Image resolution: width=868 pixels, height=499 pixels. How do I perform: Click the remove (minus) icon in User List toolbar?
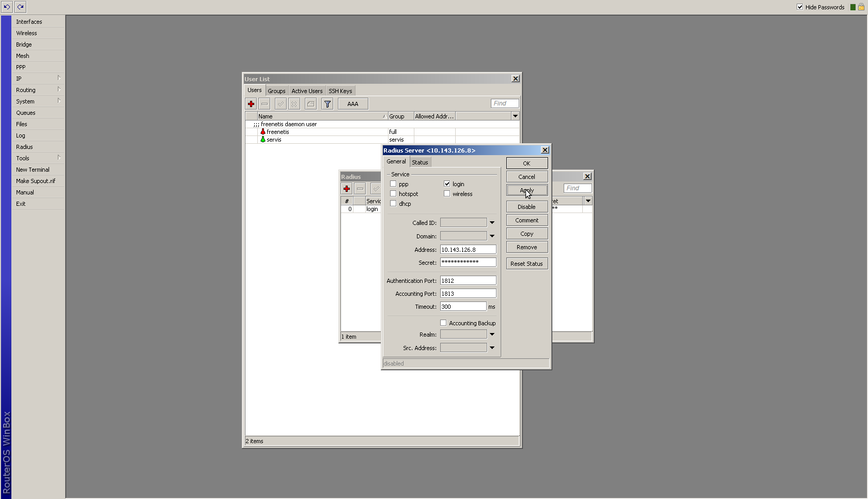265,104
